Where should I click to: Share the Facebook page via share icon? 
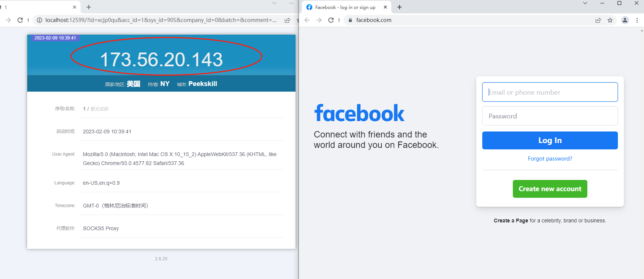[x=598, y=20]
